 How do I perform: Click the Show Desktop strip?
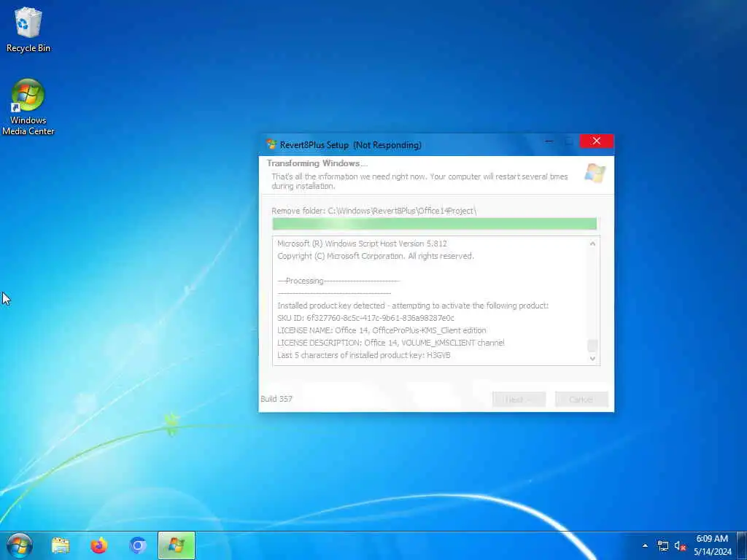point(742,545)
